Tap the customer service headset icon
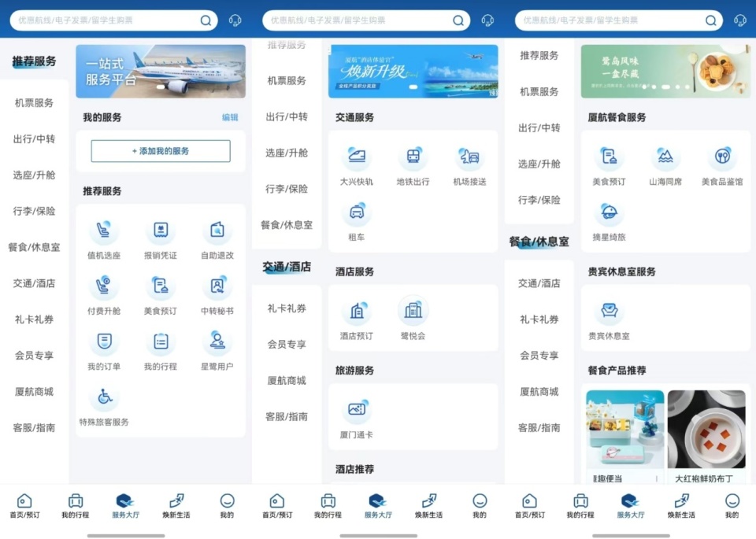 [234, 20]
